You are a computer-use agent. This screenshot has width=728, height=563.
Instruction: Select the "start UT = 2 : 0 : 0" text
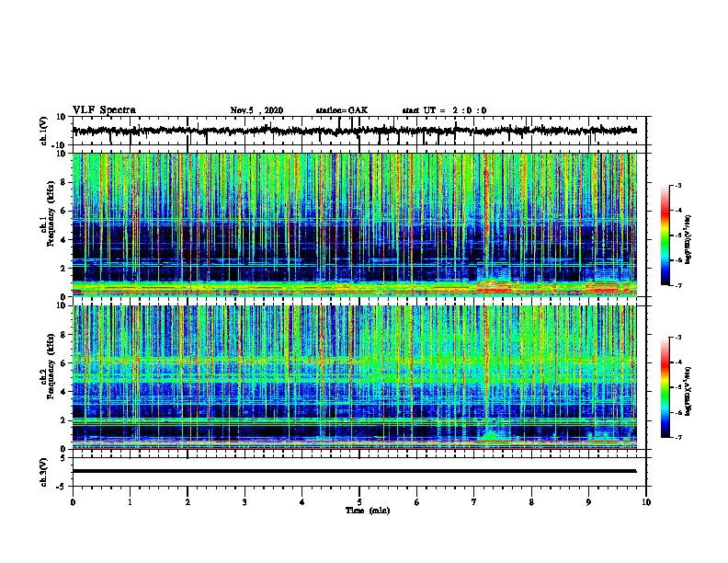(444, 110)
